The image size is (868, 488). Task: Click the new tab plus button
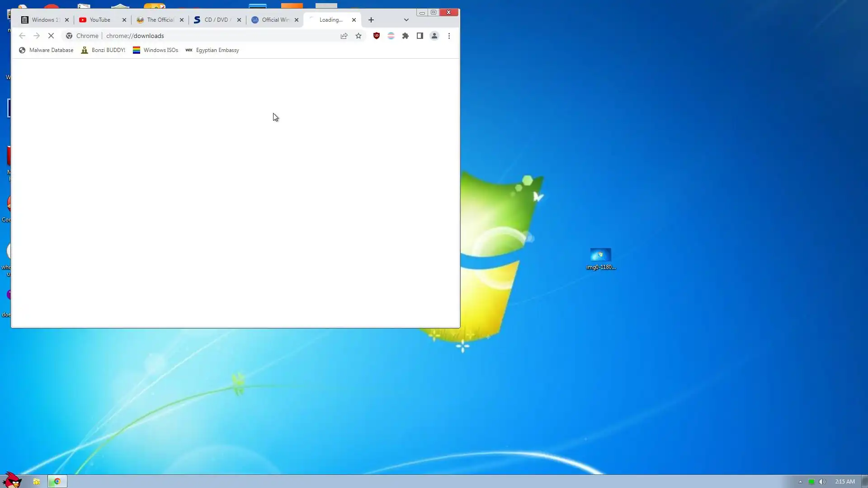[371, 20]
